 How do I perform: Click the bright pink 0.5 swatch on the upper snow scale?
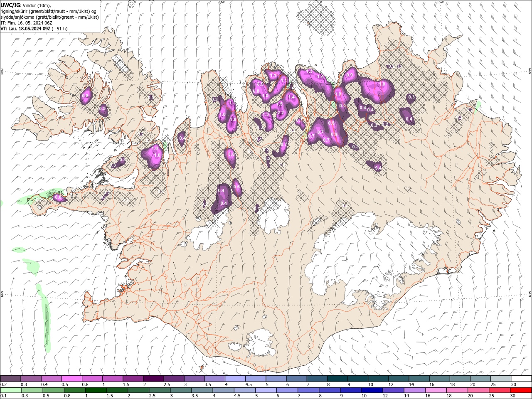(x=71, y=379)
